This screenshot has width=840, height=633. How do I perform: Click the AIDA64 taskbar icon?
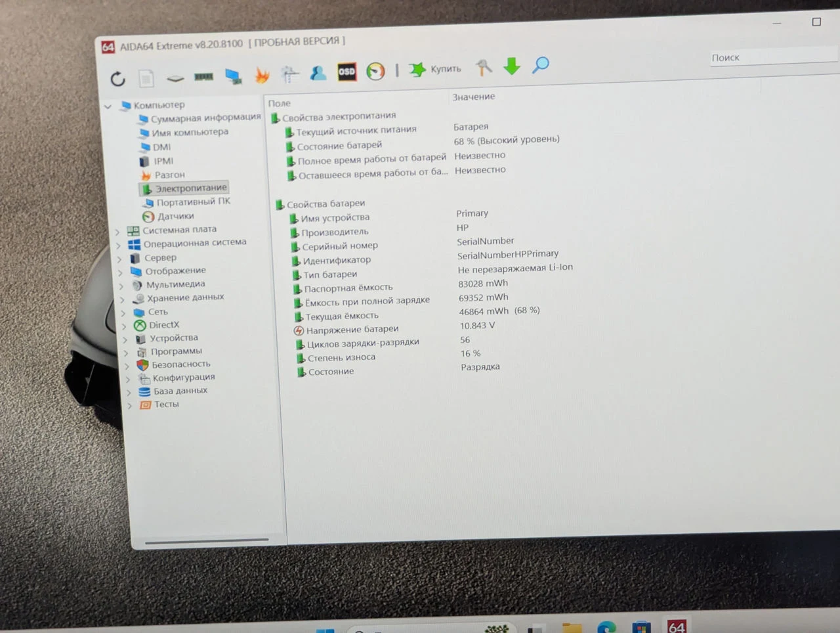pyautogui.click(x=677, y=626)
